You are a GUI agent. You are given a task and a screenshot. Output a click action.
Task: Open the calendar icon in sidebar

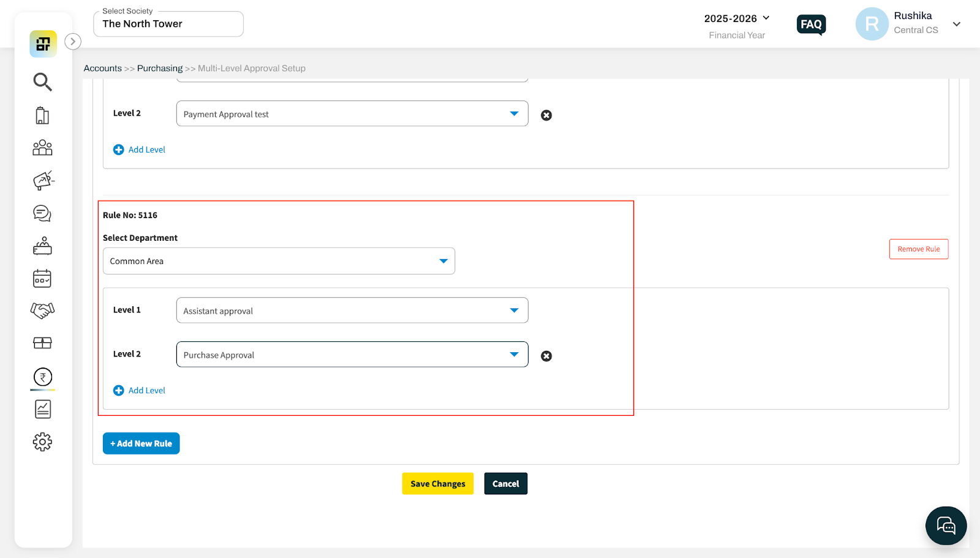coord(42,279)
